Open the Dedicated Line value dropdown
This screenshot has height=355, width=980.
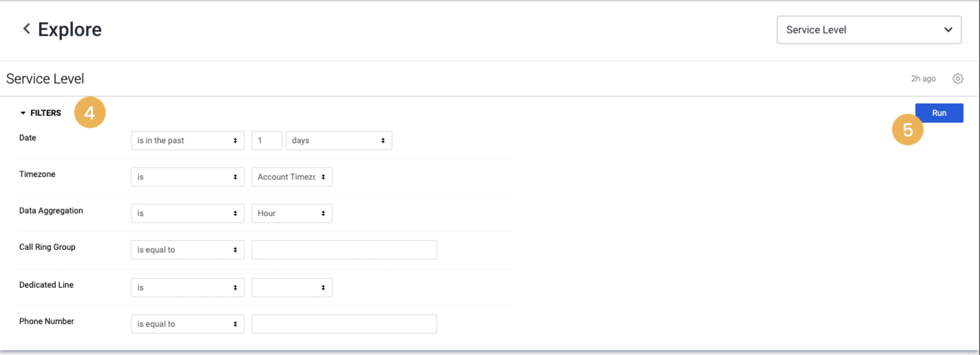click(291, 288)
